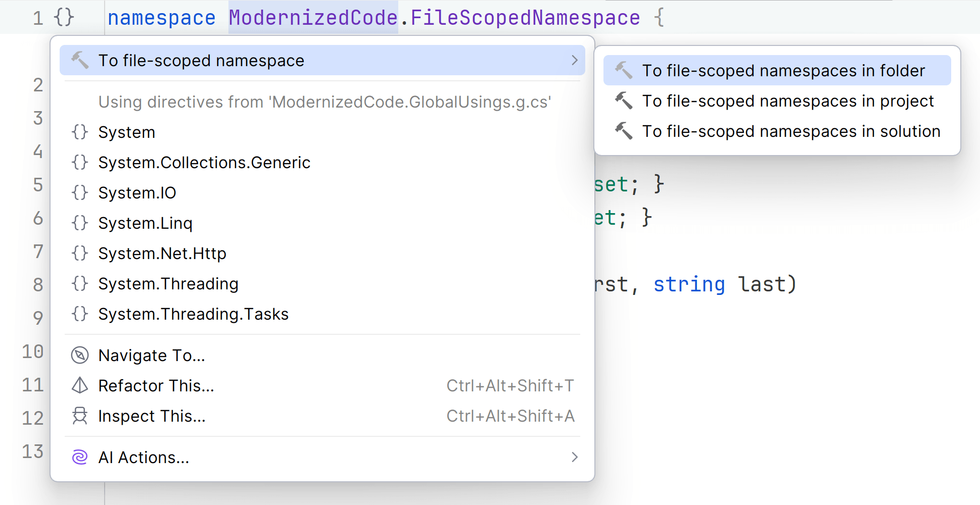Viewport: 980px width, 505px height.
Task: Expand the To file-scoped namespace submenu arrow
Action: (574, 60)
